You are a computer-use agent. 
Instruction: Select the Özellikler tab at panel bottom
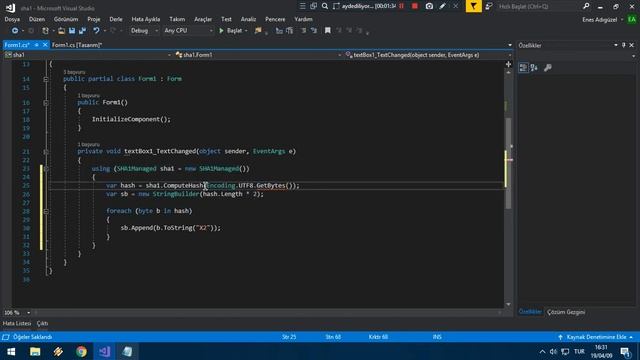pos(530,312)
